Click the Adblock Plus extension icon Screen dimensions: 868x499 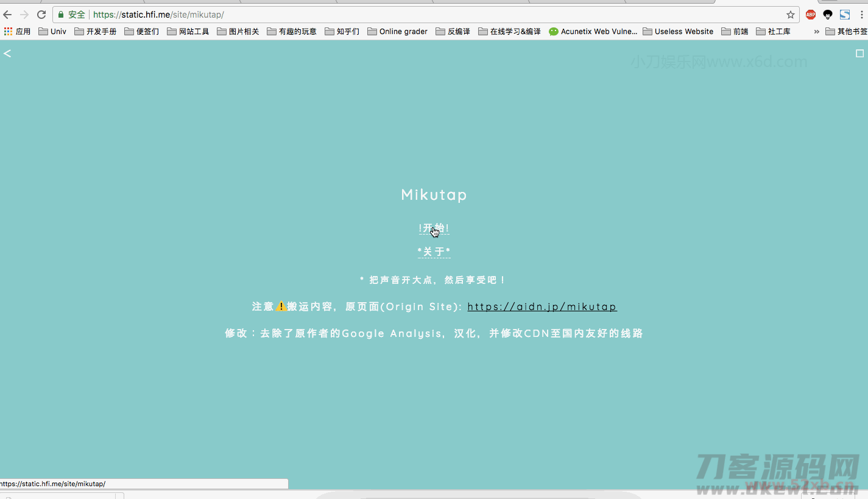coord(810,14)
